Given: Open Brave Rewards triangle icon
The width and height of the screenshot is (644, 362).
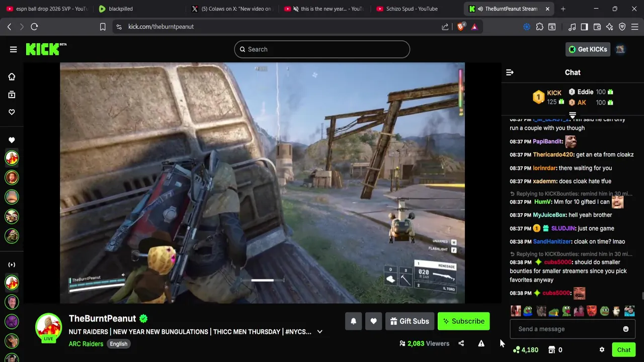Looking at the screenshot, I should 474,27.
